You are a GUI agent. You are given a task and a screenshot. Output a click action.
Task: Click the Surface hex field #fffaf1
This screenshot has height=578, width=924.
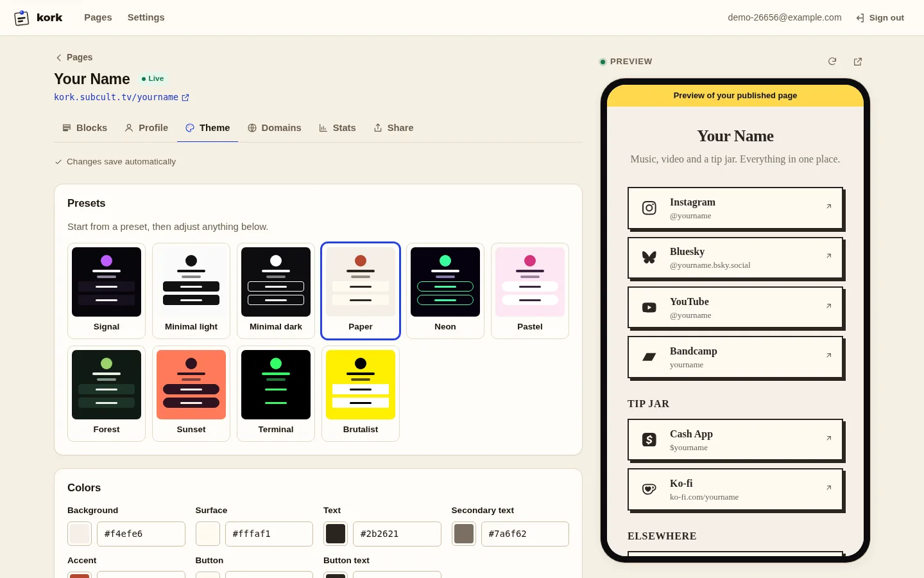pyautogui.click(x=269, y=534)
